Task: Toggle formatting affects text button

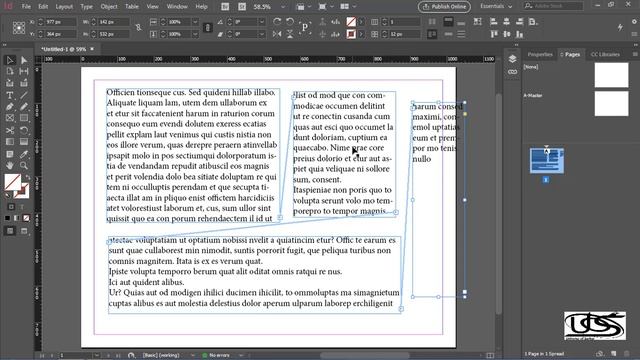Action: coord(22,207)
